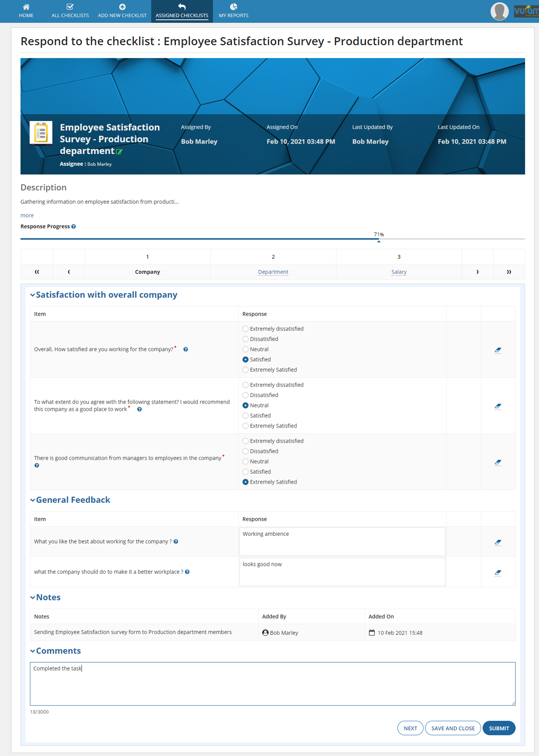Collapse the Notes section
Viewport: 539px width, 756px height.
(x=33, y=598)
